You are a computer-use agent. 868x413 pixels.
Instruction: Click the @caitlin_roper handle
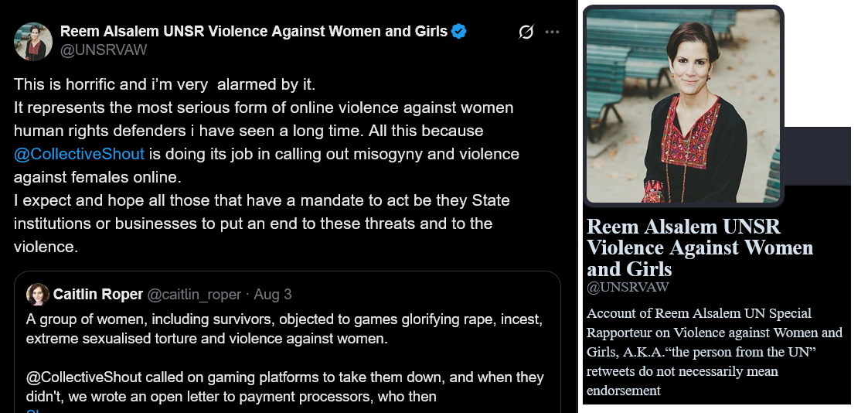(194, 295)
